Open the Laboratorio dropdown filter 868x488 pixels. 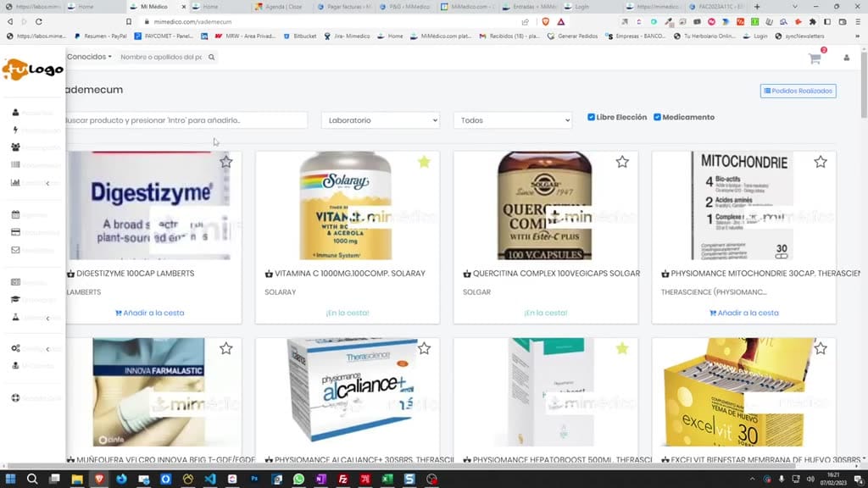[x=381, y=120]
